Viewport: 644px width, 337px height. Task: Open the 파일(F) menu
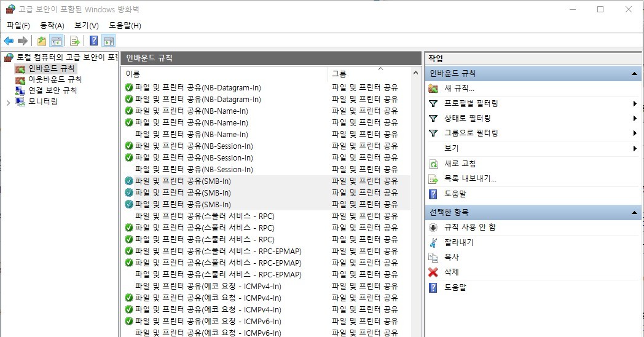18,25
